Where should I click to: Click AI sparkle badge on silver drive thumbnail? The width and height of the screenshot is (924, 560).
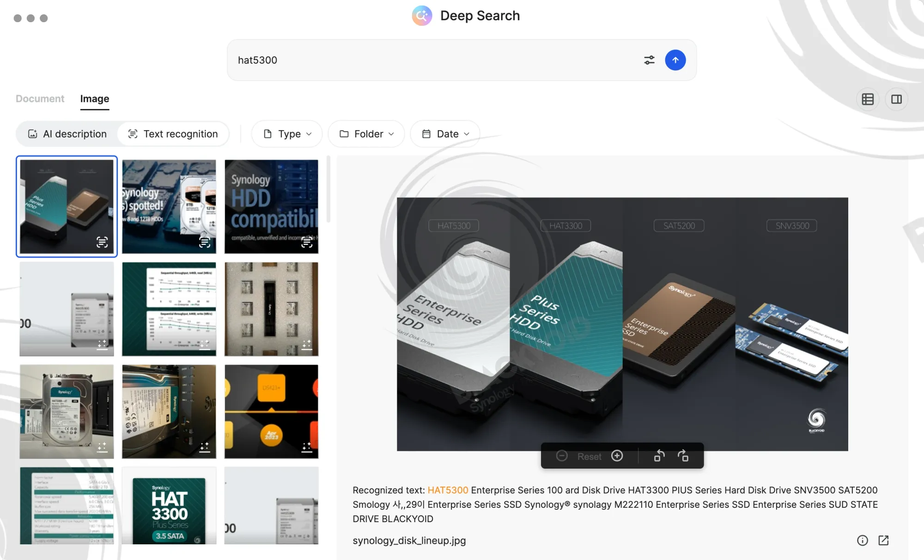[x=102, y=446]
